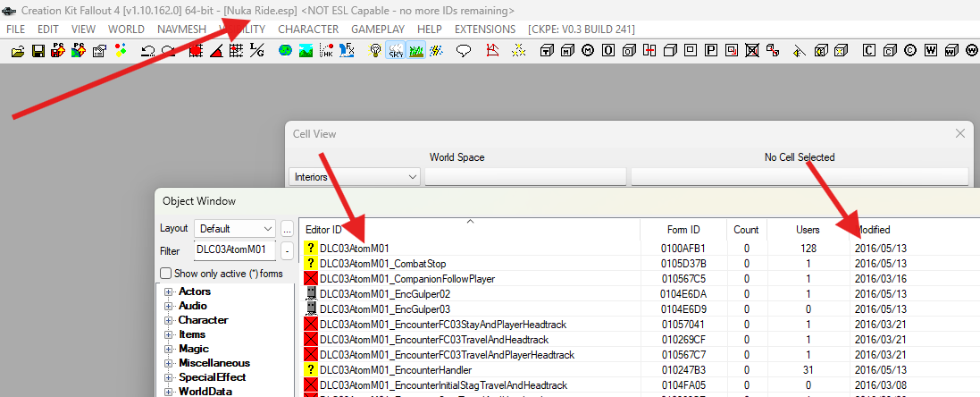Viewport: 980px width, 397px height.
Task: Expand the Items tree node
Action: (167, 334)
